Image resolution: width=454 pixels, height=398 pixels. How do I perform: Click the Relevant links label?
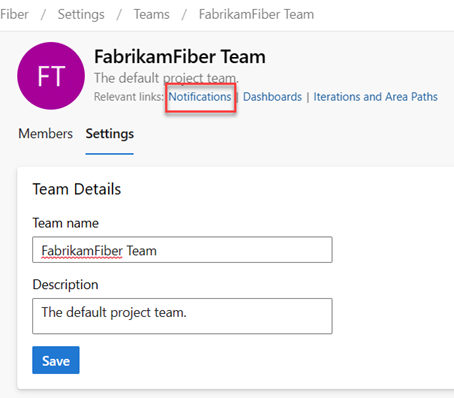[x=129, y=97]
